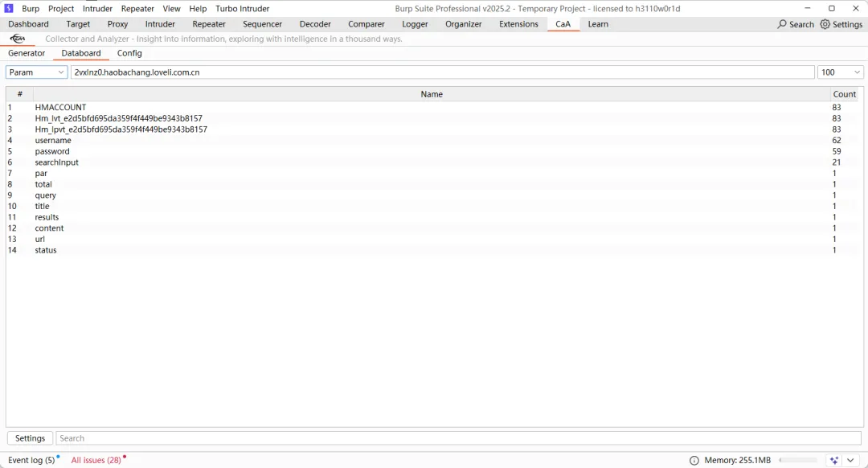Switch to the Logger tab
868x468 pixels.
(x=415, y=24)
